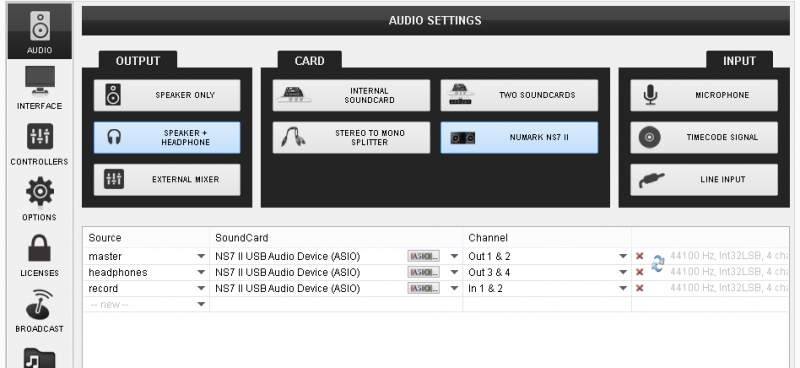Screen dimensions: 800x368
Task: Open the Licenses padlock section
Action: [x=39, y=255]
